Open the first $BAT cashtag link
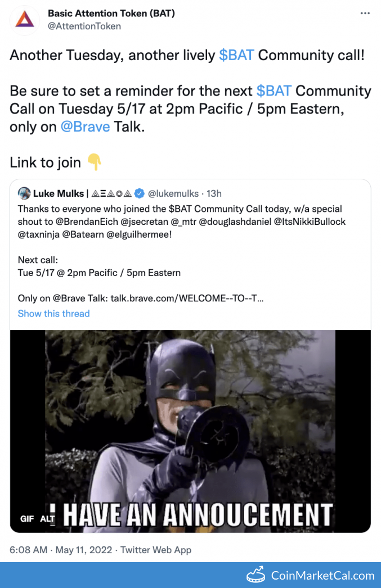The image size is (381, 588). (x=236, y=55)
